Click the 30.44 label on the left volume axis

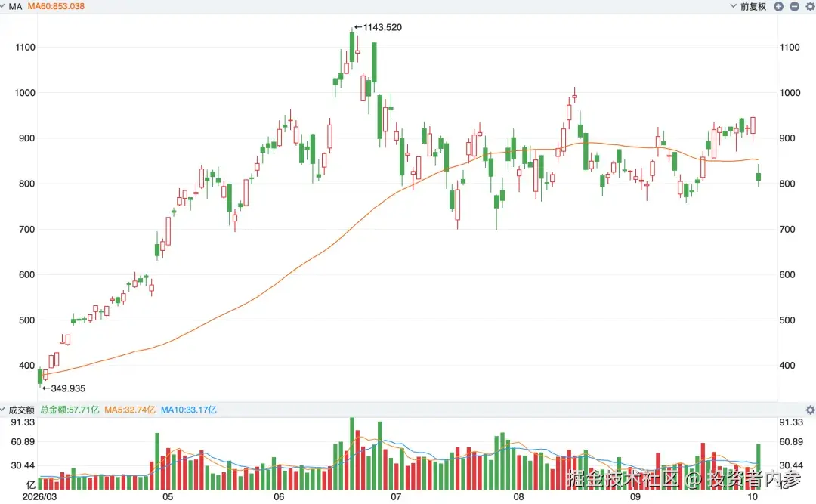coord(23,465)
